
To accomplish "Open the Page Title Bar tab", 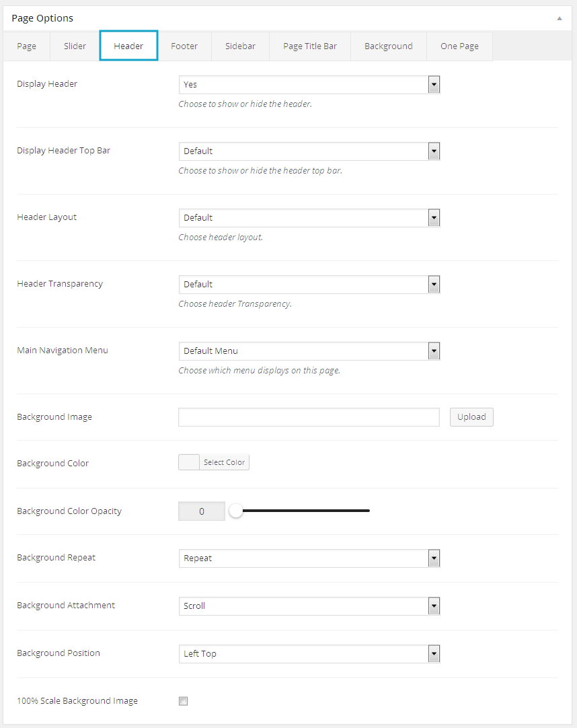I will point(310,46).
